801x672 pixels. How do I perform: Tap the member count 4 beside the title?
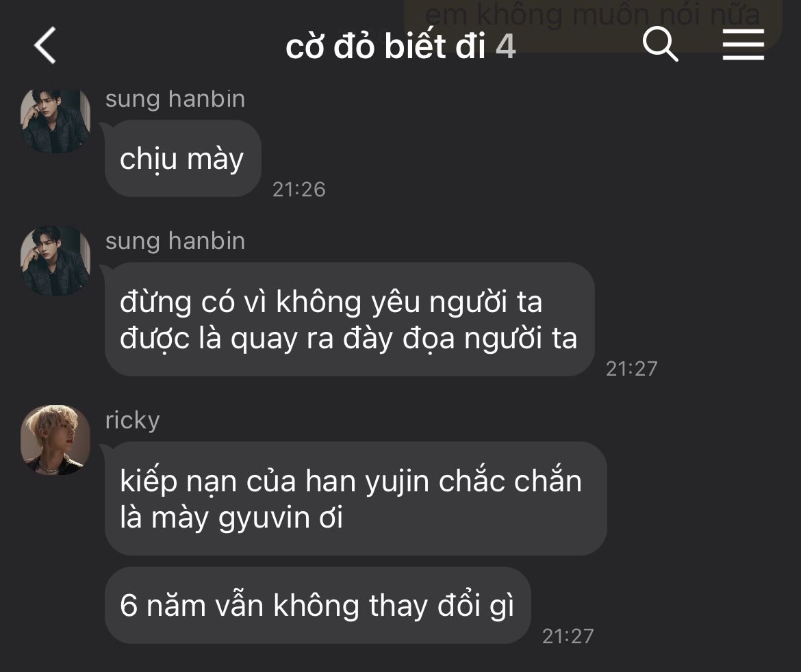coord(505,47)
